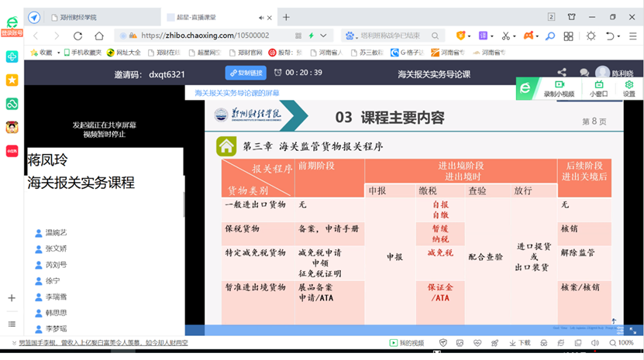Open 设置 settings in the green toolbar
644x360 pixels.
[629, 88]
